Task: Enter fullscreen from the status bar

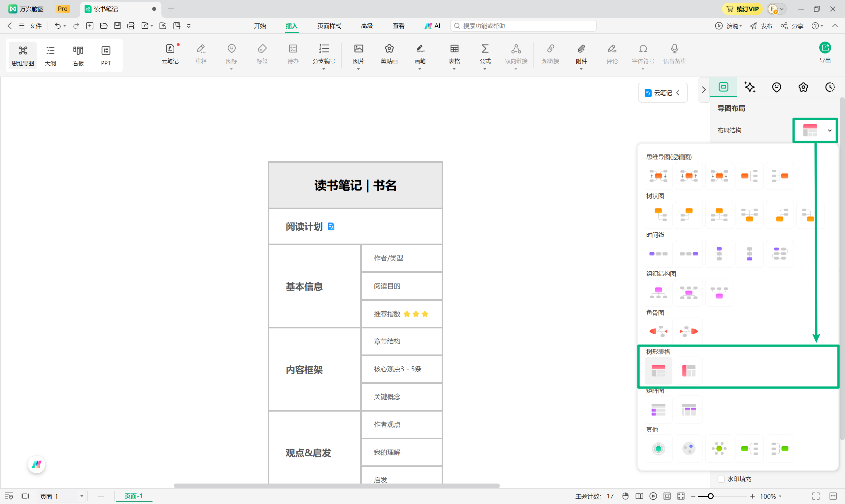Action: (x=816, y=496)
